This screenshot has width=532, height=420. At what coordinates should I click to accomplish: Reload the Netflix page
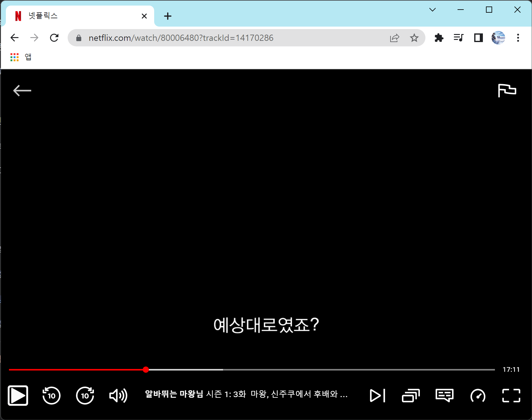[x=54, y=38]
